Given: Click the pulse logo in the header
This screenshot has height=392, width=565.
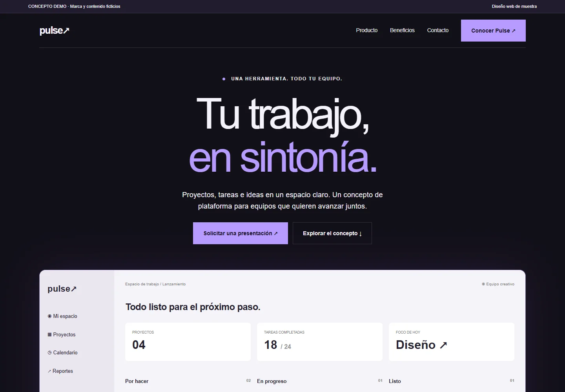Looking at the screenshot, I should click(55, 31).
